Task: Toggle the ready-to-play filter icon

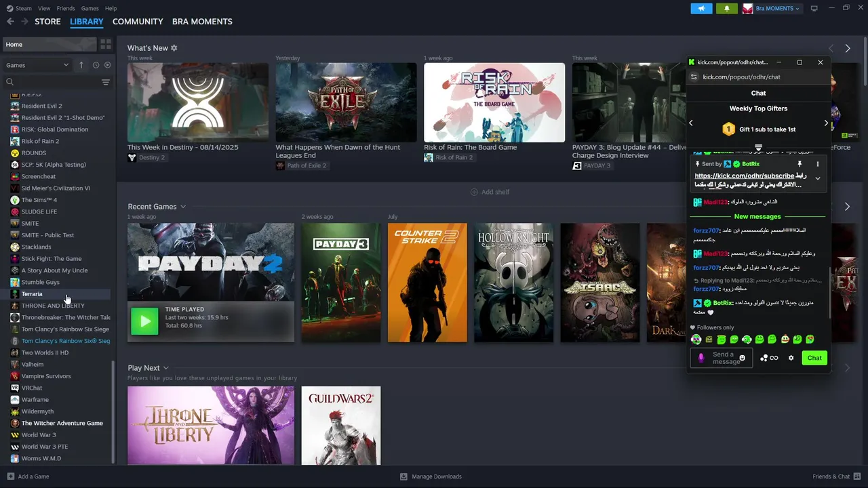Action: point(107,65)
